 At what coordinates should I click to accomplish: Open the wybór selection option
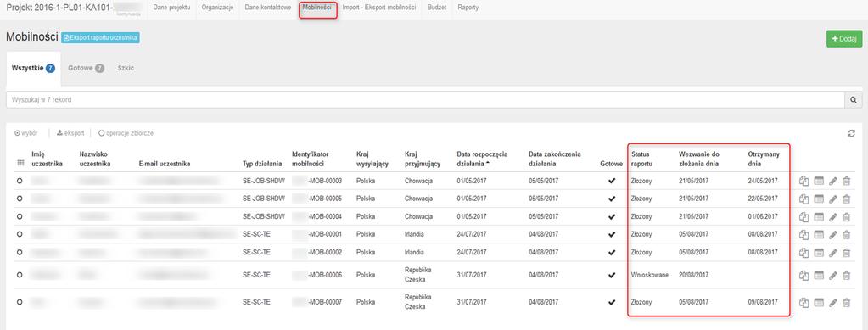[x=26, y=133]
